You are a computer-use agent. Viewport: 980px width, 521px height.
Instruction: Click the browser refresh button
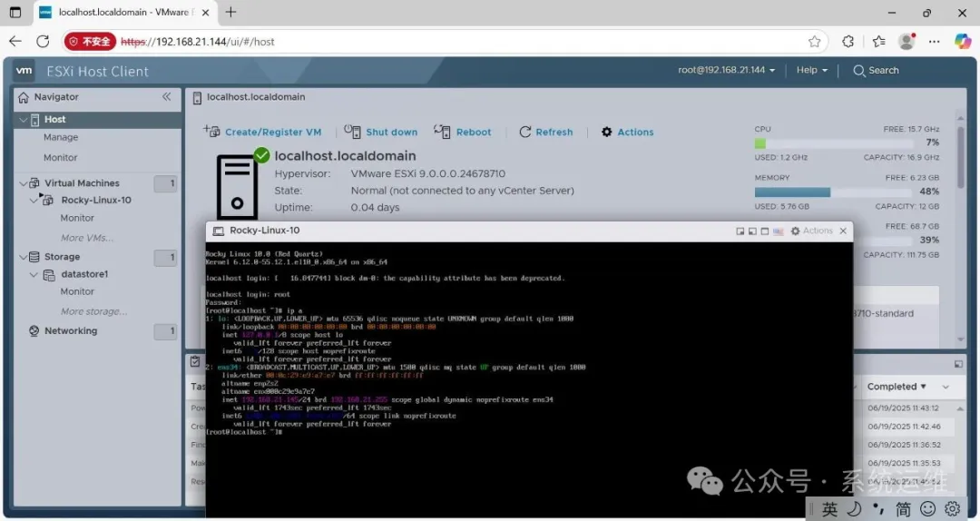43,42
